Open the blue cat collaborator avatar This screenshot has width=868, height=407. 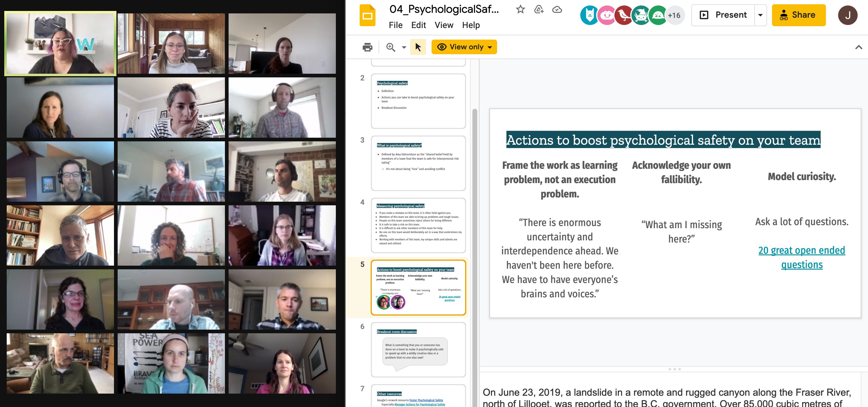pos(589,15)
